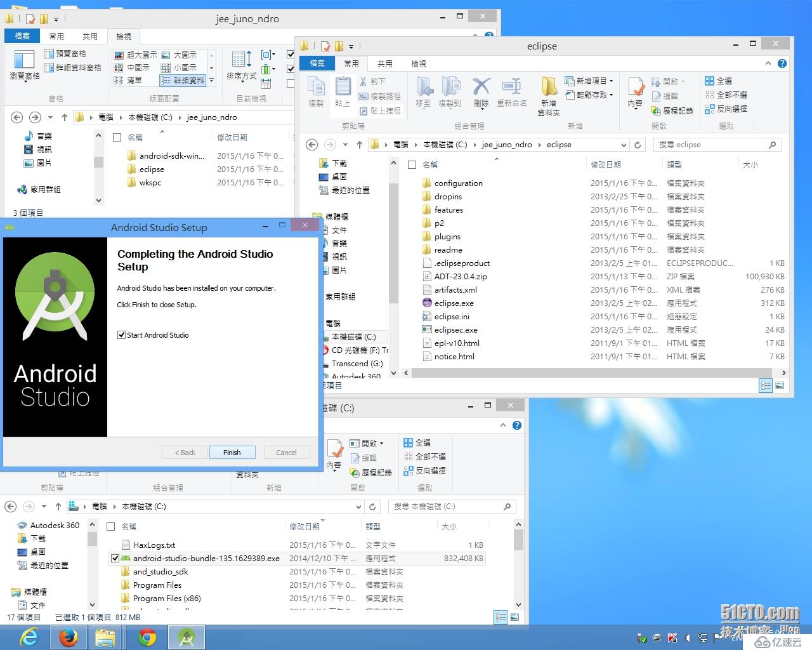The height and width of the screenshot is (650, 812).
Task: Toggle select-all checkbox in C: drive file list
Action: (110, 526)
